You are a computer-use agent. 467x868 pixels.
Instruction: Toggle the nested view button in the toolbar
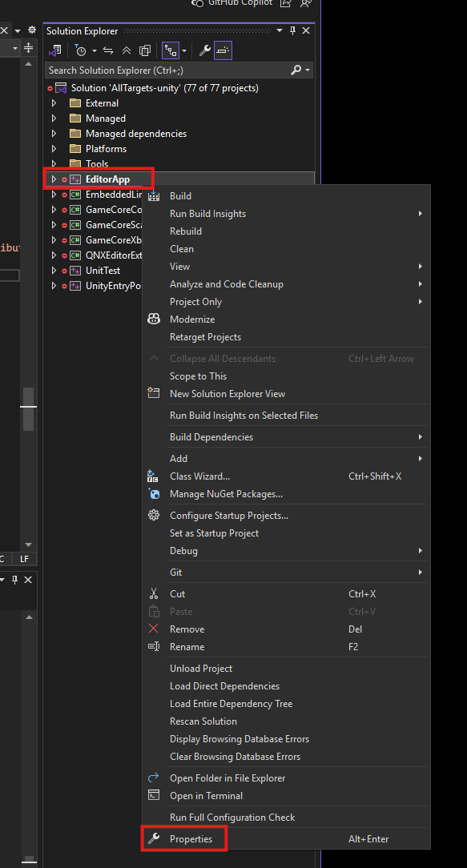(x=171, y=51)
